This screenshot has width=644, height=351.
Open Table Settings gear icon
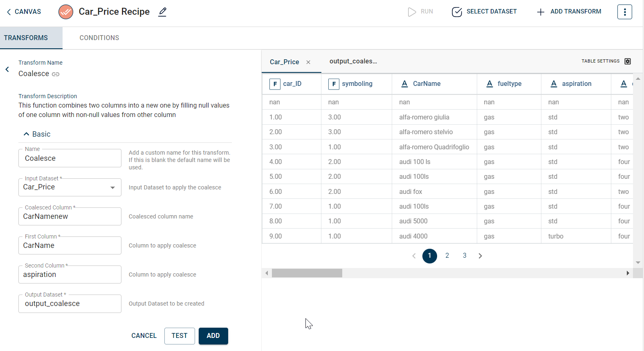(x=628, y=61)
